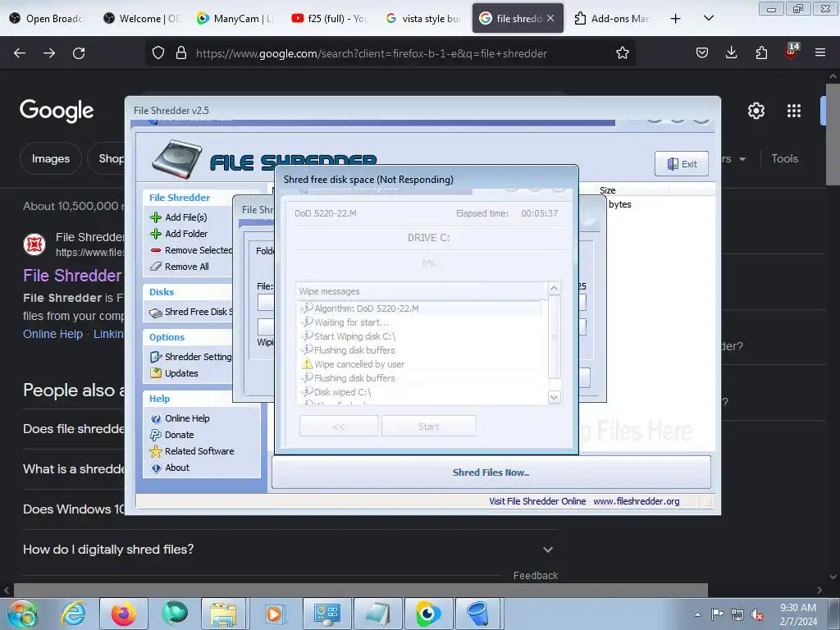Click the << back button in shred dialog
The width and height of the screenshot is (840, 630).
pos(339,427)
